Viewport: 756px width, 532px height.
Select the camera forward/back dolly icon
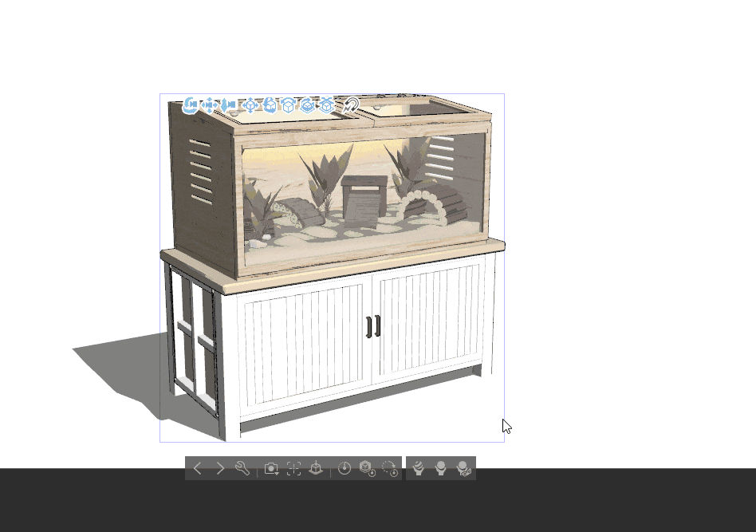point(228,105)
